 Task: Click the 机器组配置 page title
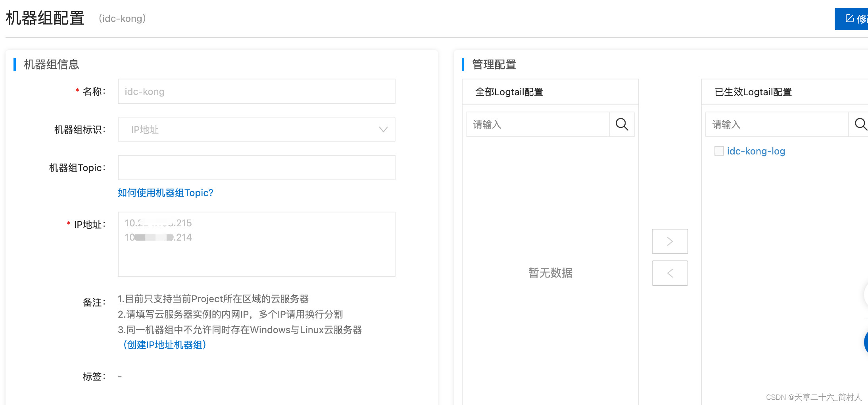(45, 18)
